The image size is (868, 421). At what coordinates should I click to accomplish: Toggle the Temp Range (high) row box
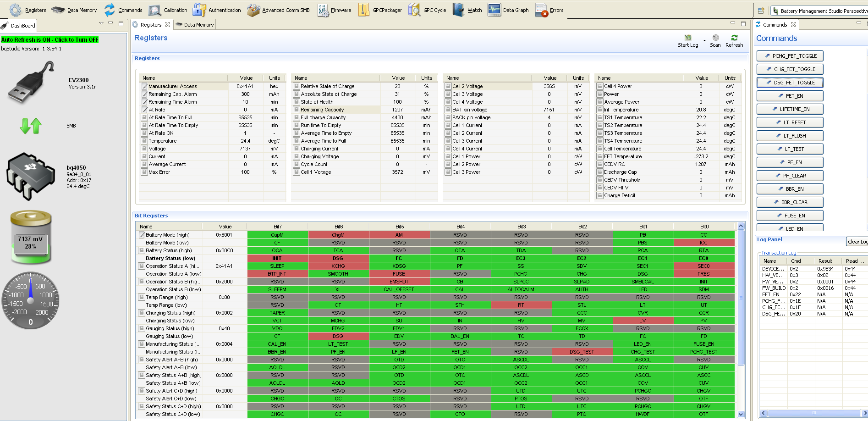142,297
